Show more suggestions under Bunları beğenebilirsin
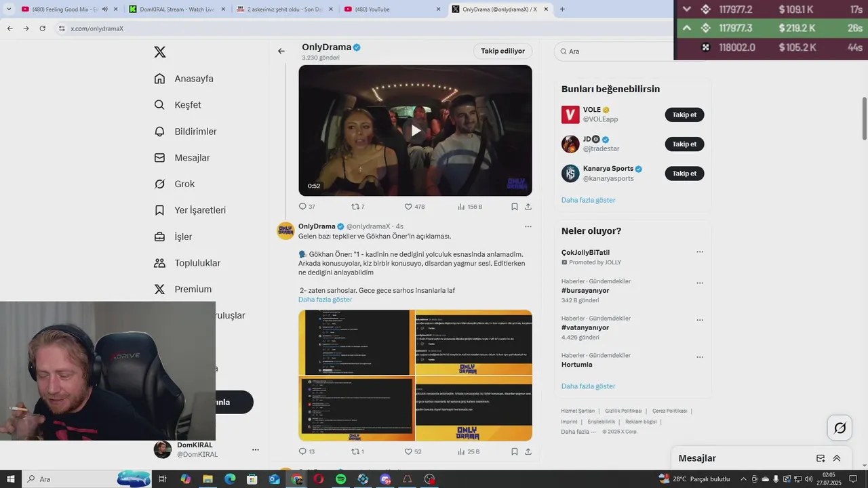 (588, 200)
